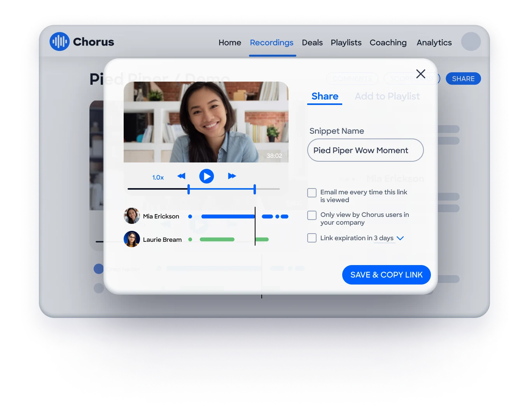
Task: Check only view by Chorus users option
Action: 312,215
